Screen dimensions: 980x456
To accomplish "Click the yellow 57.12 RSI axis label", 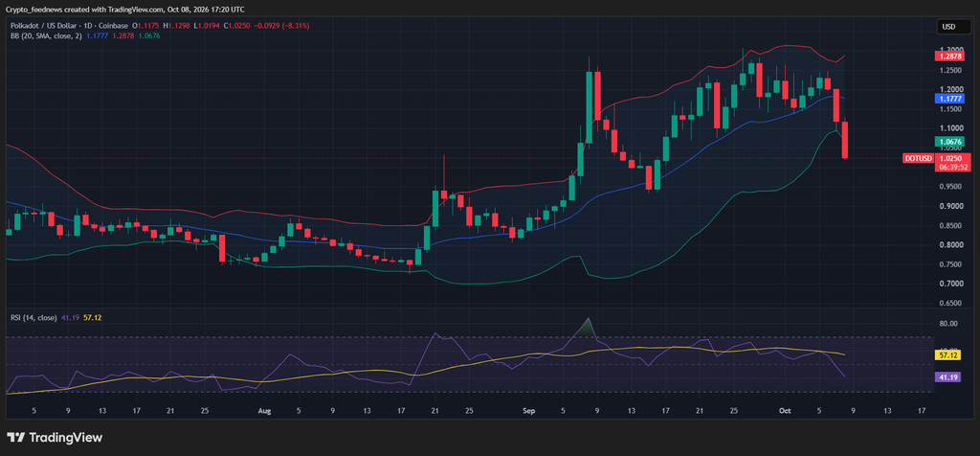I will pos(947,354).
